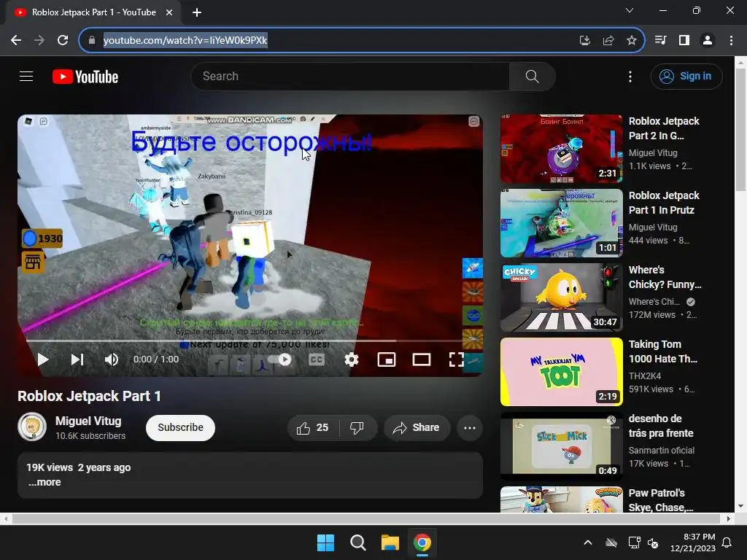Bookmark this tab with star icon

point(632,40)
